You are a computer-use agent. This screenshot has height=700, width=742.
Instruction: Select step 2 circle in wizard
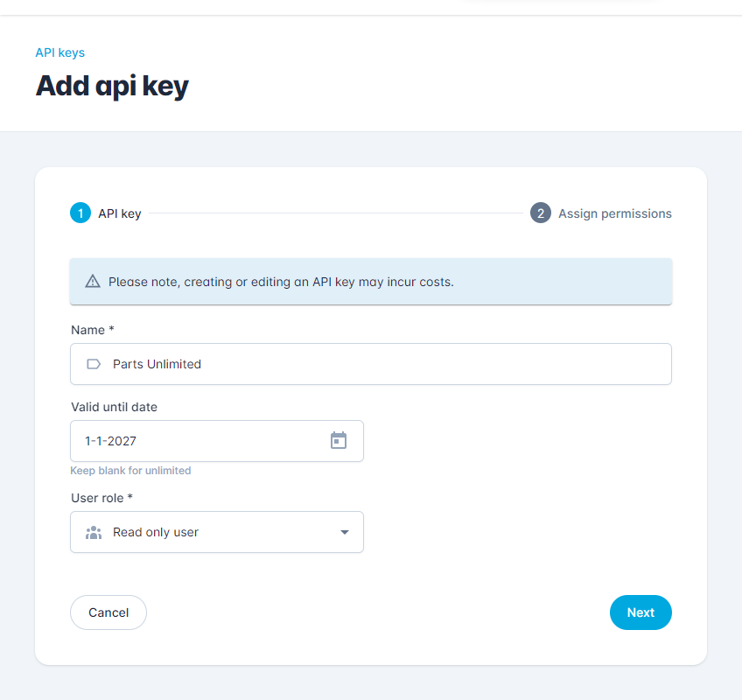coord(541,213)
